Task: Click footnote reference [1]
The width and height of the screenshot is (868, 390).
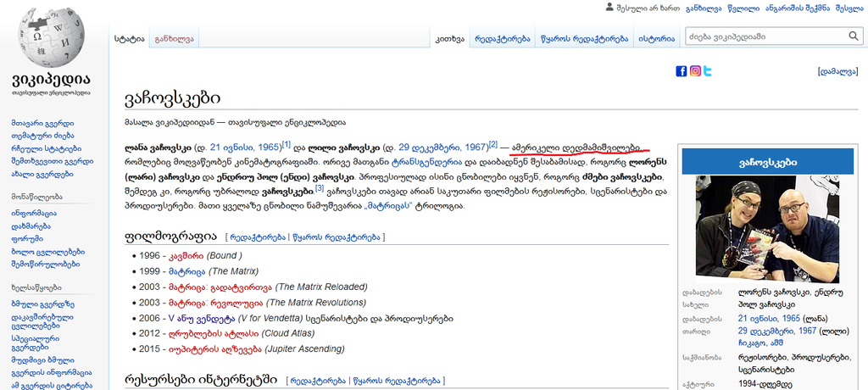Action: [287, 145]
